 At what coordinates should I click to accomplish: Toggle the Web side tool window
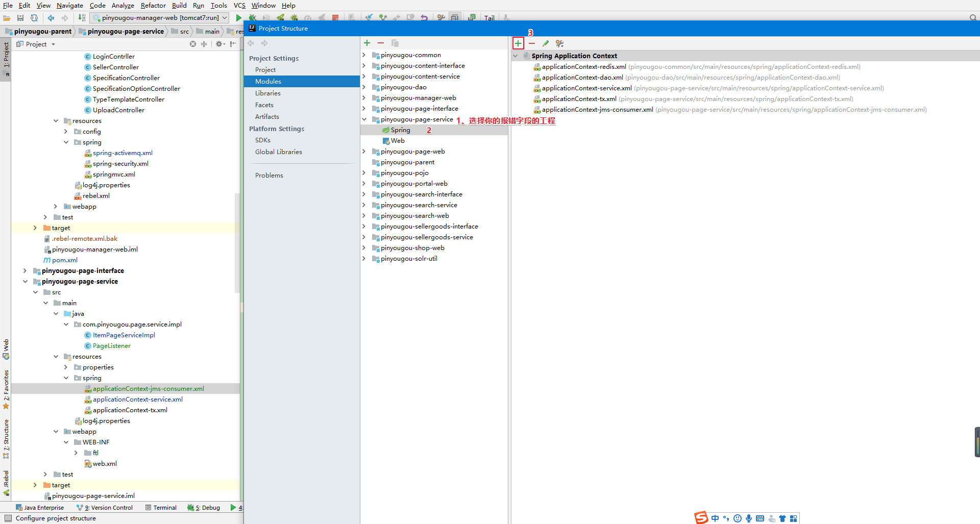[x=6, y=349]
